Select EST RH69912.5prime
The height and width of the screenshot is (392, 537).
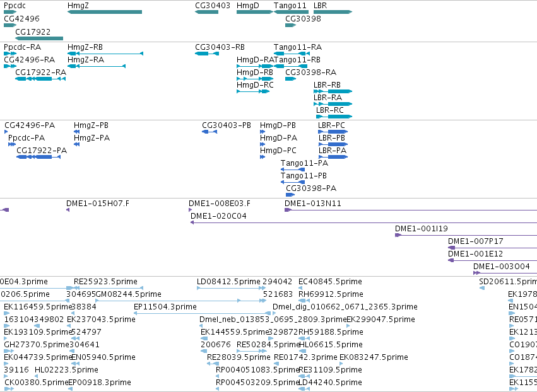(331, 294)
